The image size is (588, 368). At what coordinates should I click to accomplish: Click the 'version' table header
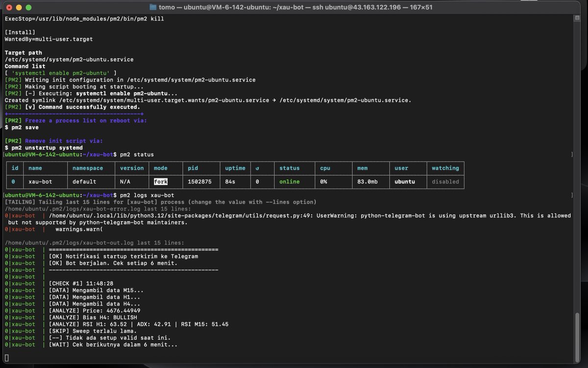coord(132,168)
